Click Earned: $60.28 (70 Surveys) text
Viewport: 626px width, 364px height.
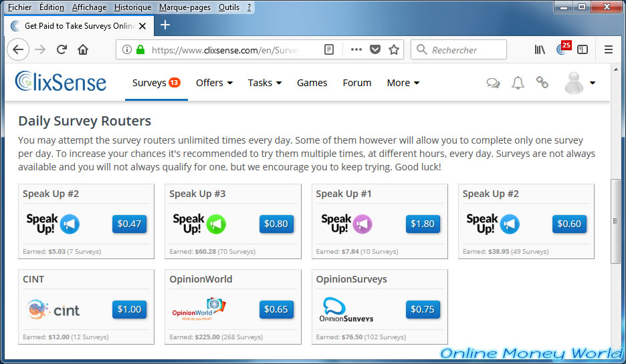point(213,252)
